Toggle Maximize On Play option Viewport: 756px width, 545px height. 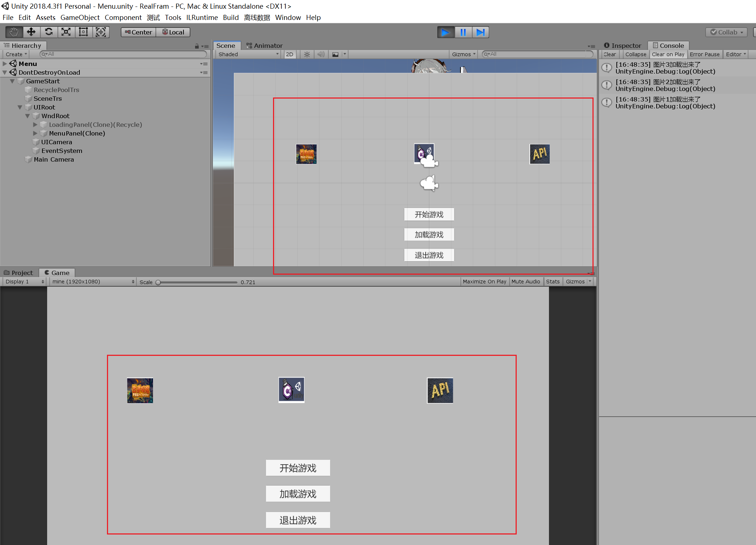(484, 282)
